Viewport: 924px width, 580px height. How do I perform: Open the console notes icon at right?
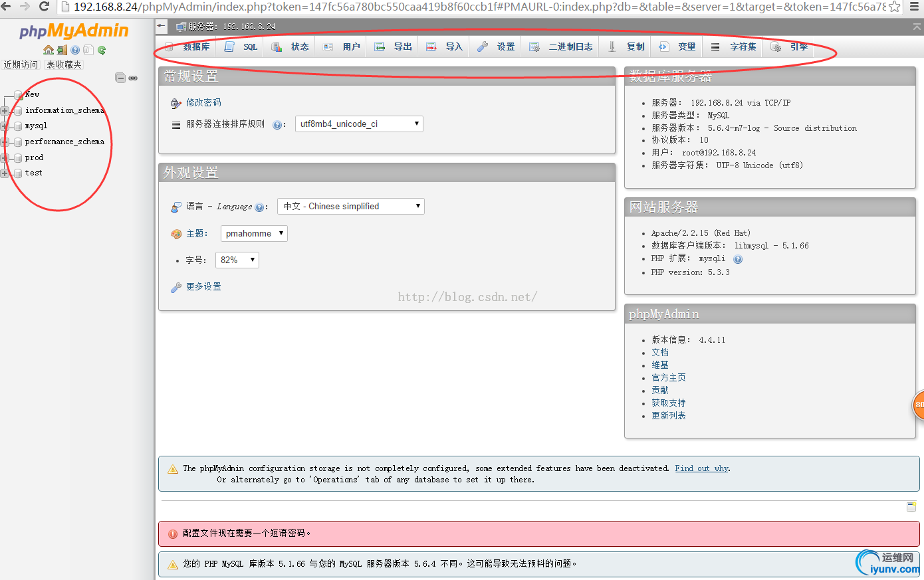(x=911, y=507)
